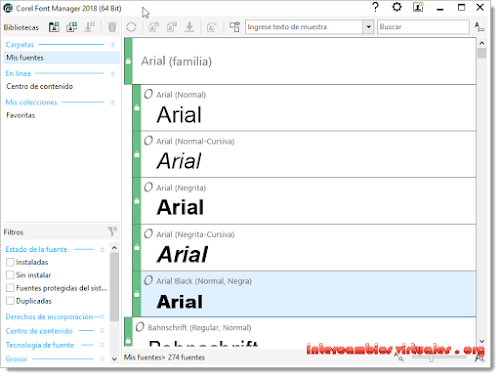Screen dimensions: 500x377
Task: Click the install font icon
Action: pyautogui.click(x=153, y=27)
